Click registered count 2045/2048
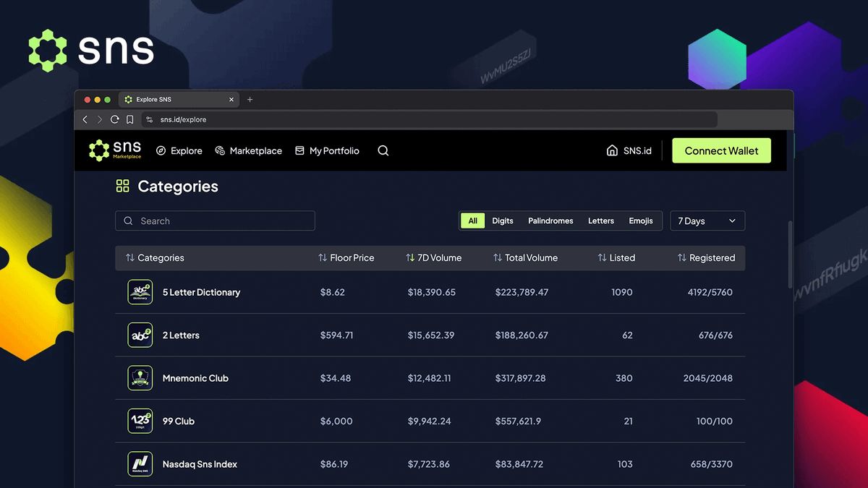 (x=708, y=378)
